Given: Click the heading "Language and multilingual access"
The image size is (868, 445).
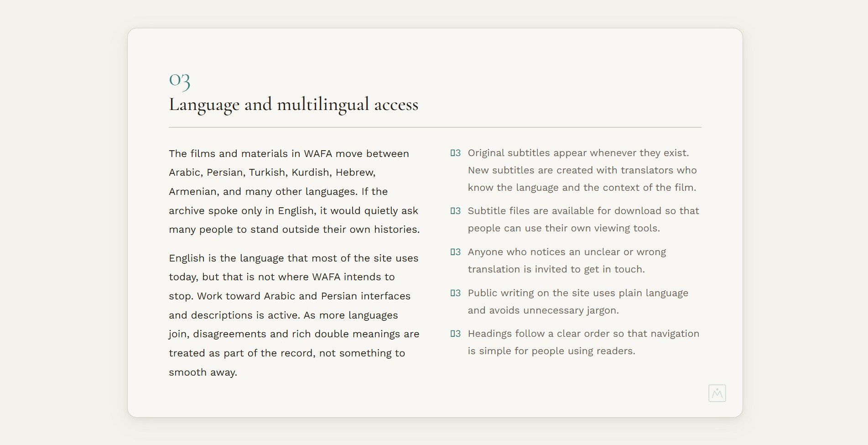Looking at the screenshot, I should (x=294, y=105).
